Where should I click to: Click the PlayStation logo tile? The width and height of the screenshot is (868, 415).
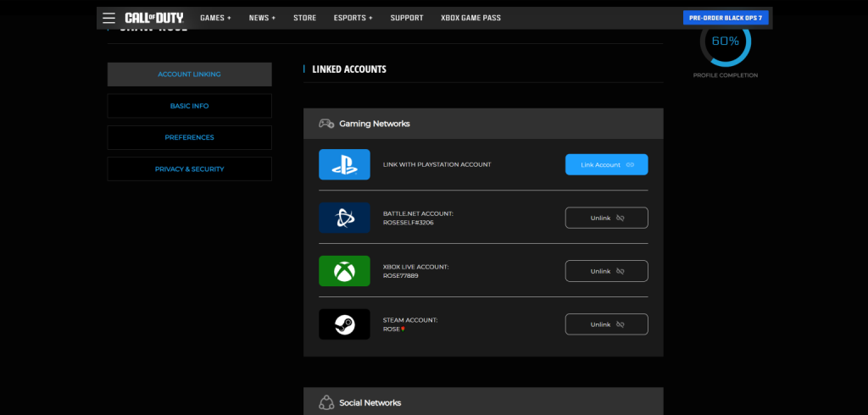(344, 164)
